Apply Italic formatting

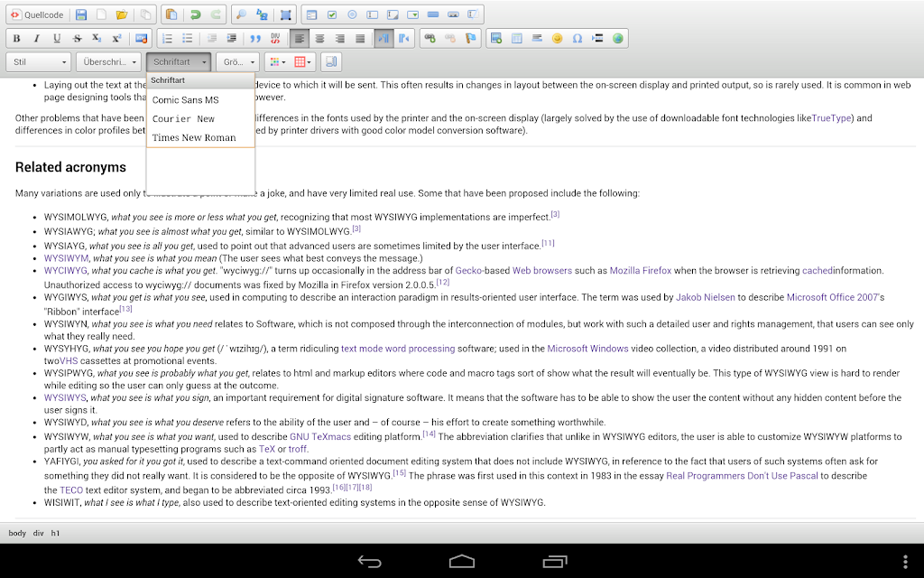point(36,38)
